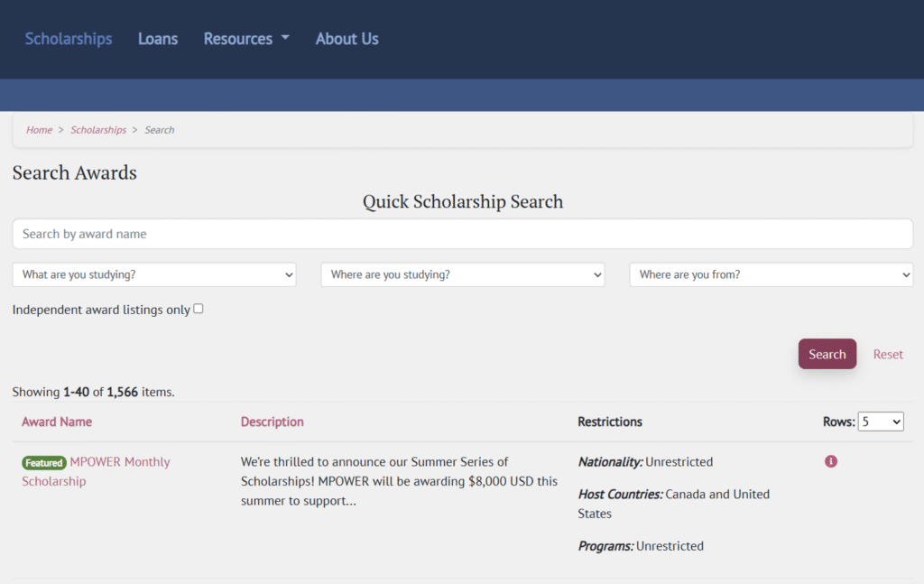Click the MPOWER scholarship description text
This screenshot has height=584, width=924.
[399, 481]
